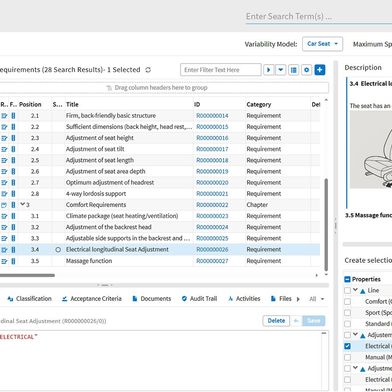Switch to the Classification tab

[30, 299]
